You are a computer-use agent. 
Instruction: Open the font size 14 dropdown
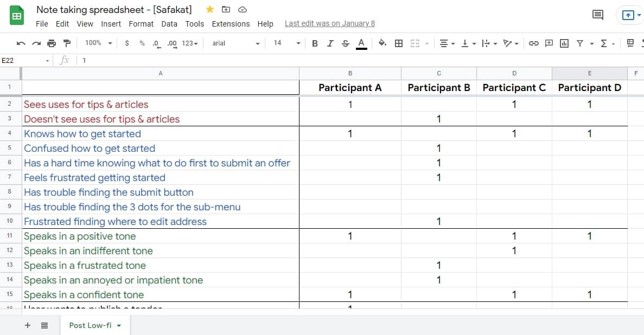point(286,43)
